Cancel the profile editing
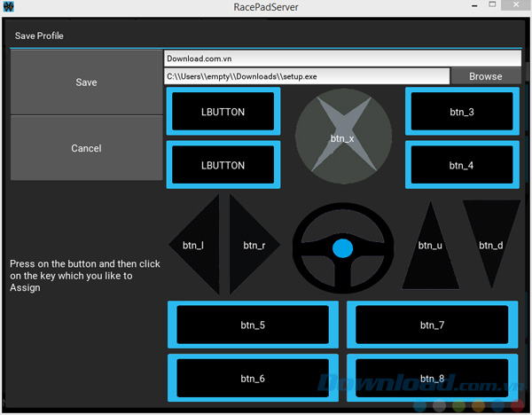 [x=86, y=148]
